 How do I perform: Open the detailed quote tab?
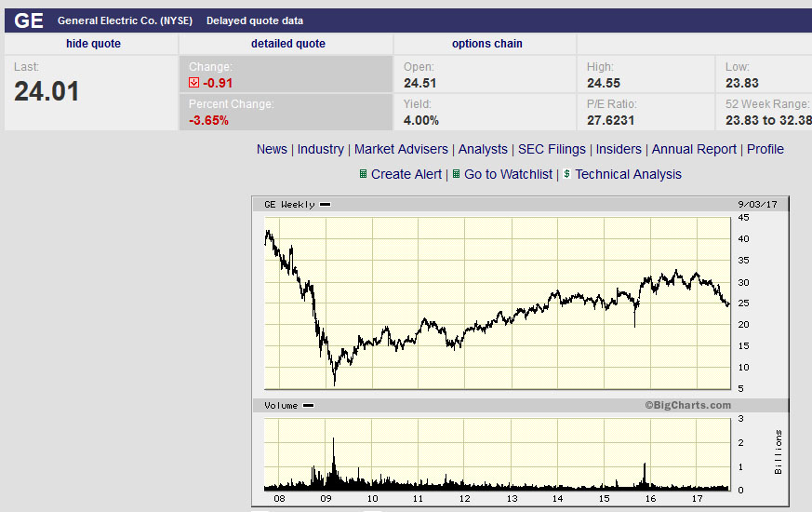pyautogui.click(x=288, y=44)
